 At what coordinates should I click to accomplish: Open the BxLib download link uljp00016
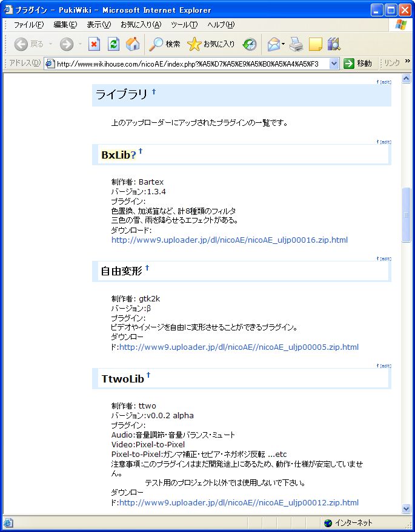230,240
